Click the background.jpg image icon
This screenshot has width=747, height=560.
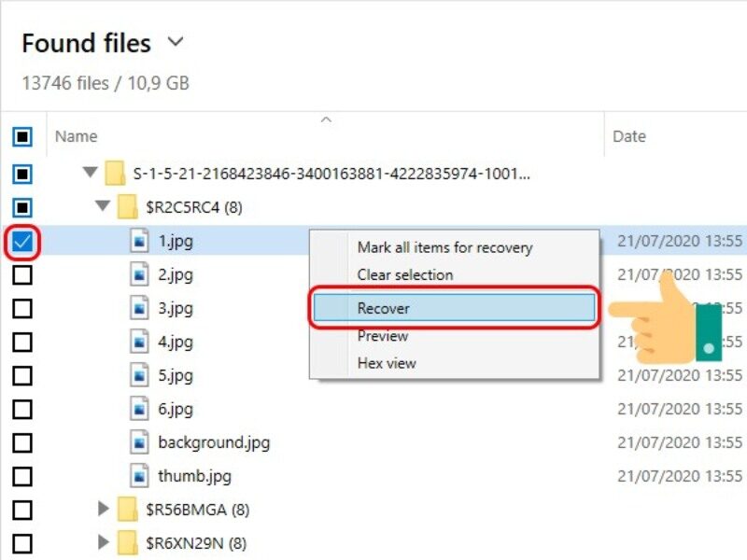tap(140, 442)
